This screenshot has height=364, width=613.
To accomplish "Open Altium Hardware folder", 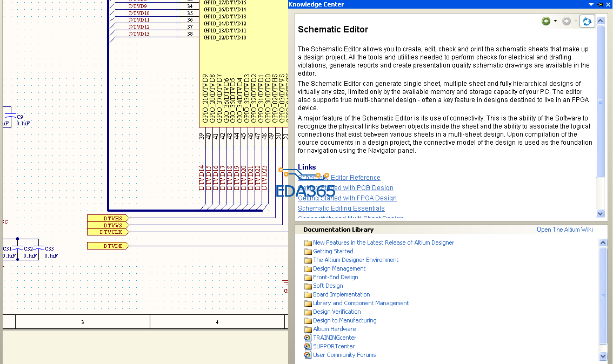I will [x=334, y=329].
